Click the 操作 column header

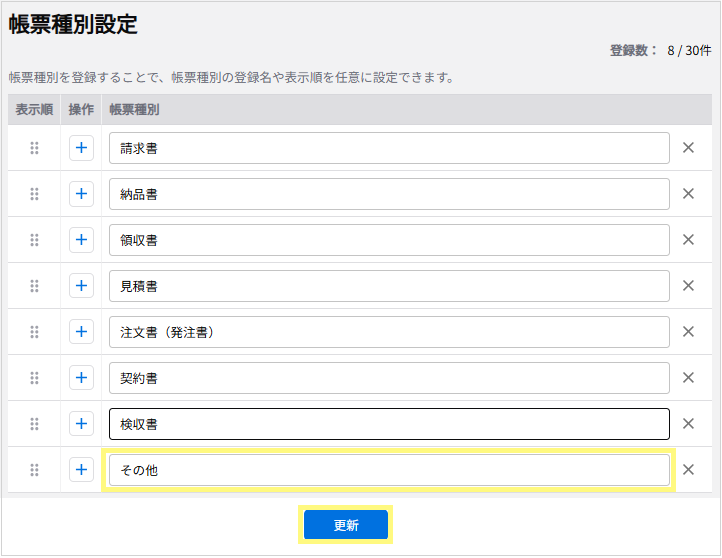(81, 110)
